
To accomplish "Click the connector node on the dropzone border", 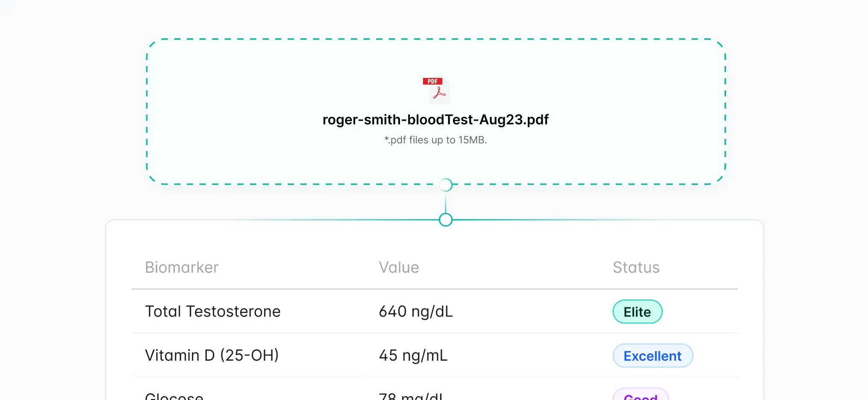I will click(446, 185).
